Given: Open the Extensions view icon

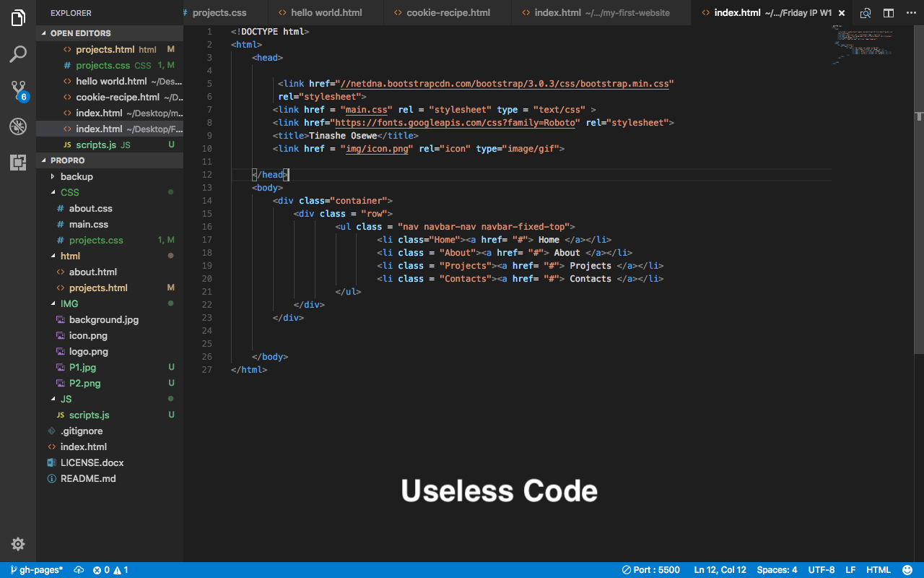Looking at the screenshot, I should (18, 163).
